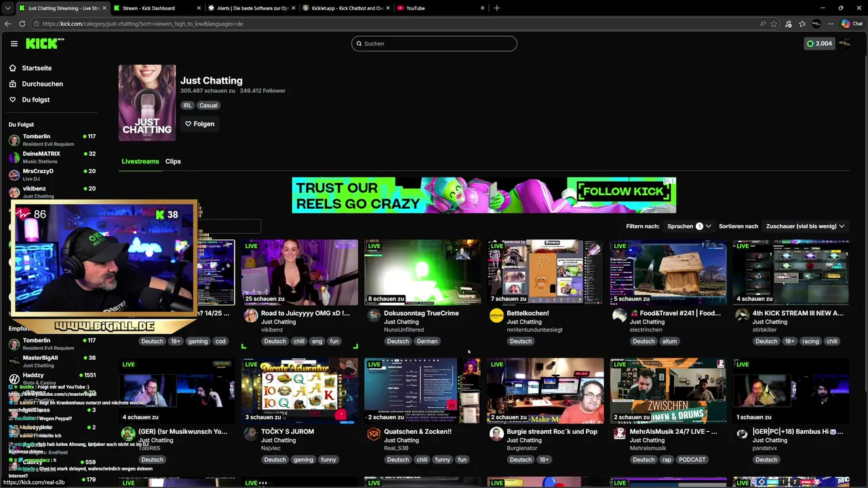Click the renitentundunbesiegt channel avatar
This screenshot has width=868, height=488.
coord(496,316)
